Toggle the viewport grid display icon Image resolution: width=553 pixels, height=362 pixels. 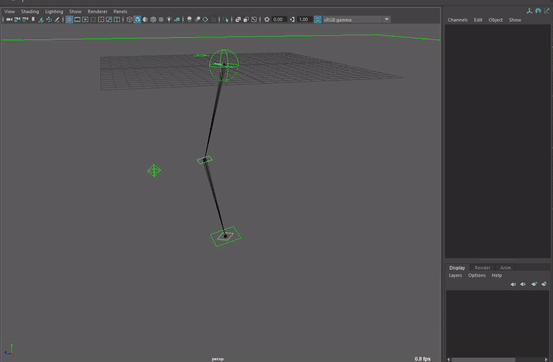click(x=69, y=19)
